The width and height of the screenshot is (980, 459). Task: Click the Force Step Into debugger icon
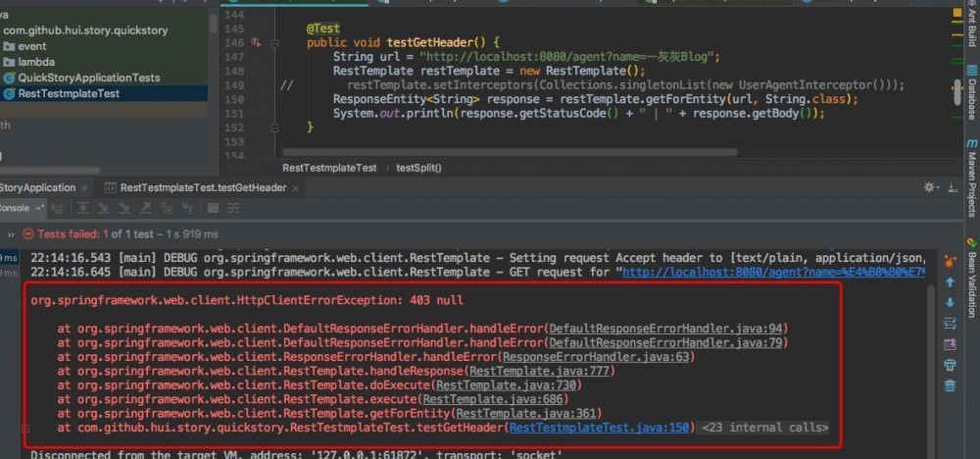(124, 208)
